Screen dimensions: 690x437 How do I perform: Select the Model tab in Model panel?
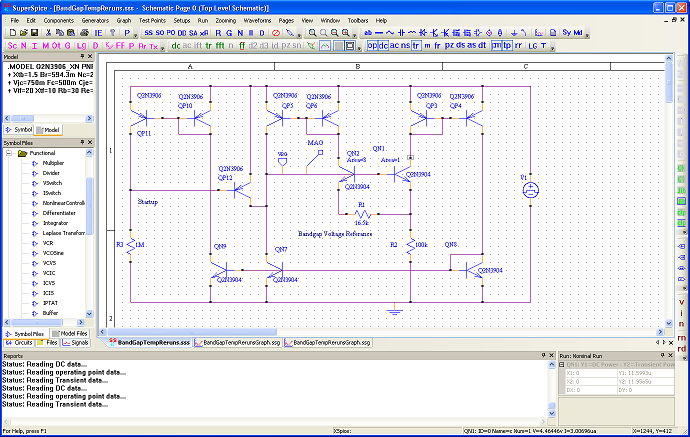[x=48, y=130]
